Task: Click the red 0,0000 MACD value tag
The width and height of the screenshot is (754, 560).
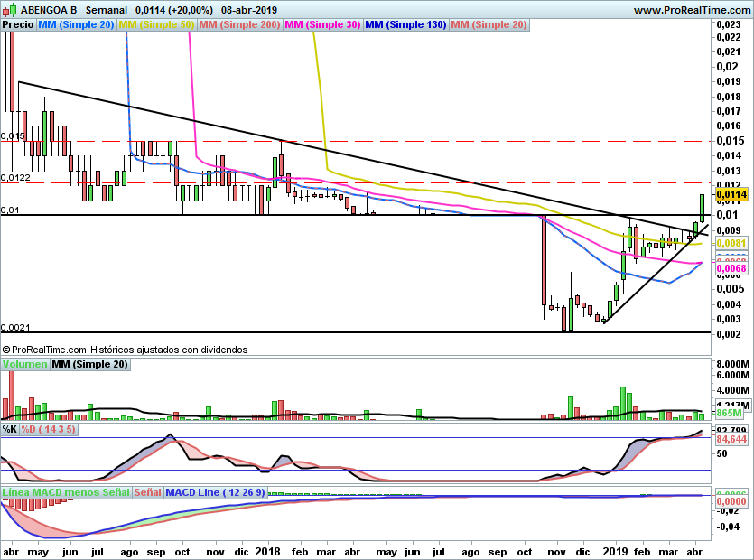Action: (x=732, y=501)
